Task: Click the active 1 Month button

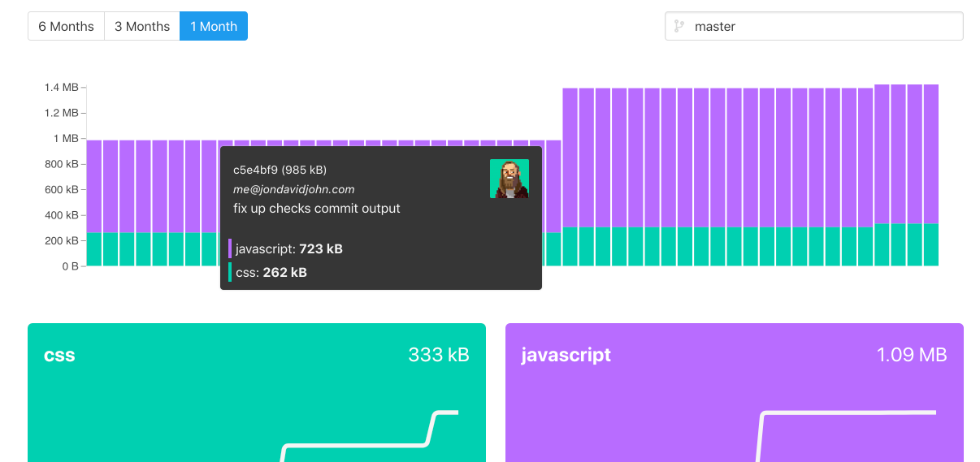Action: [214, 26]
